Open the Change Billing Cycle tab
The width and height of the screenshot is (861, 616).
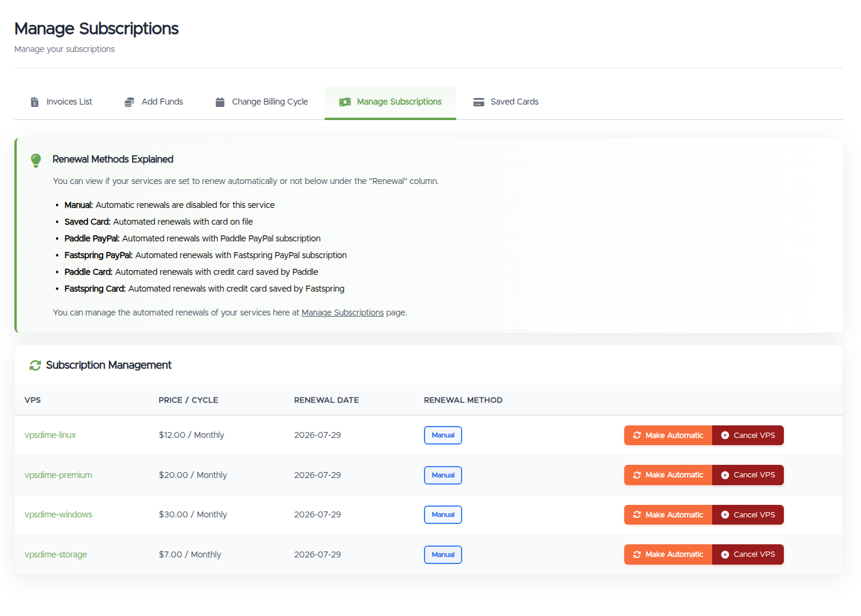pos(262,102)
